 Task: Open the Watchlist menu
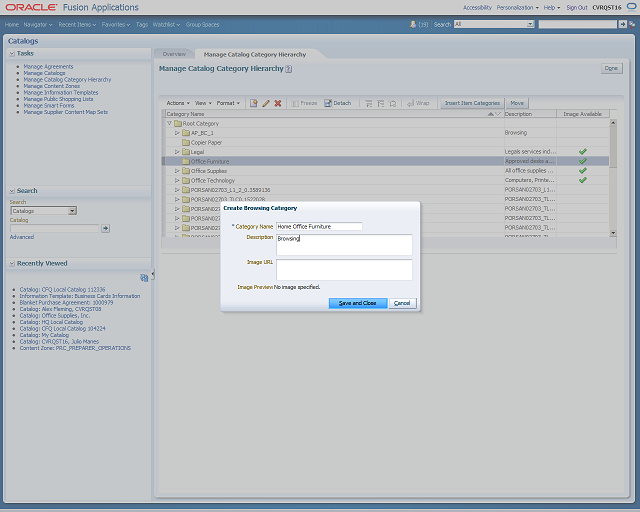click(x=166, y=24)
